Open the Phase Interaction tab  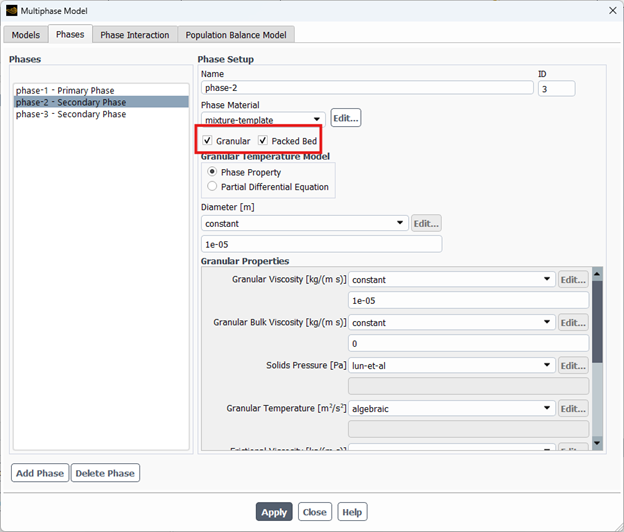point(134,34)
